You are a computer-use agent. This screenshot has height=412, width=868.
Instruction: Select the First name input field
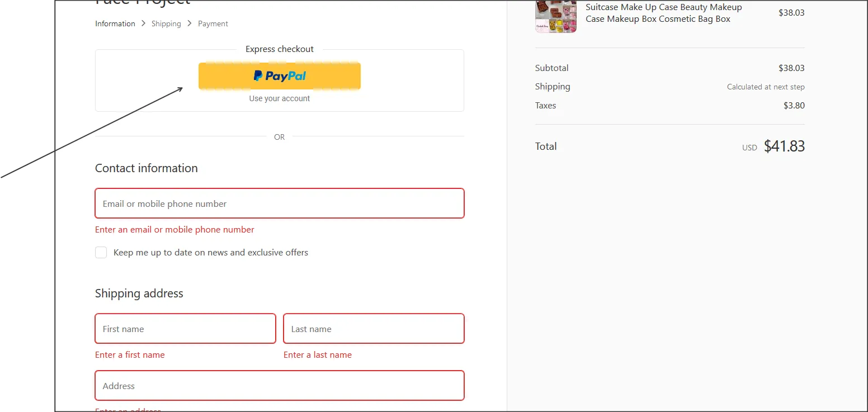[x=185, y=329]
